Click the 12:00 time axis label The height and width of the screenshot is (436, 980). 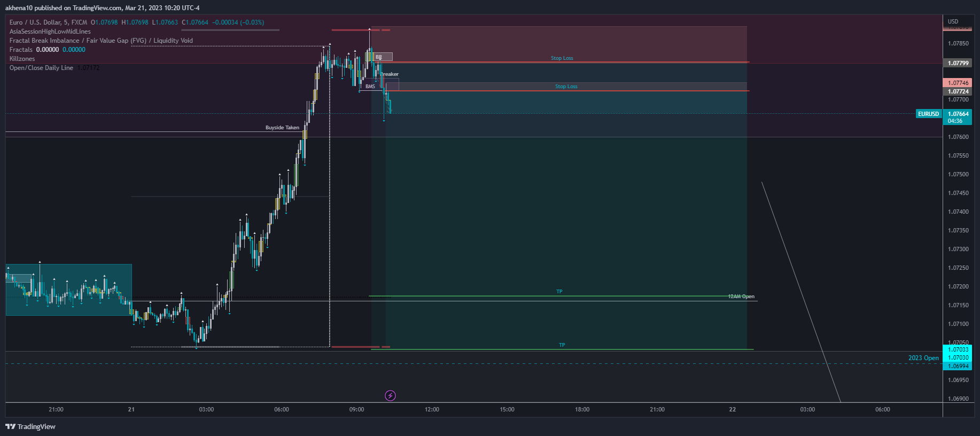(432, 409)
